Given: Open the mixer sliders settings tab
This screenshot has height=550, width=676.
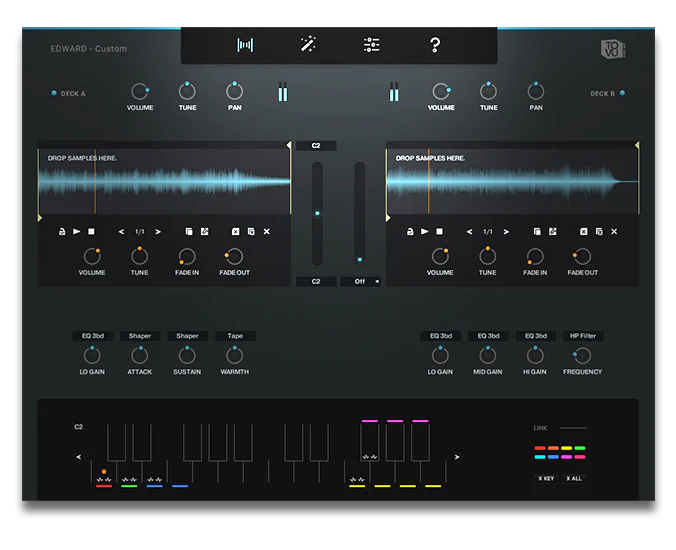Looking at the screenshot, I should (x=371, y=45).
